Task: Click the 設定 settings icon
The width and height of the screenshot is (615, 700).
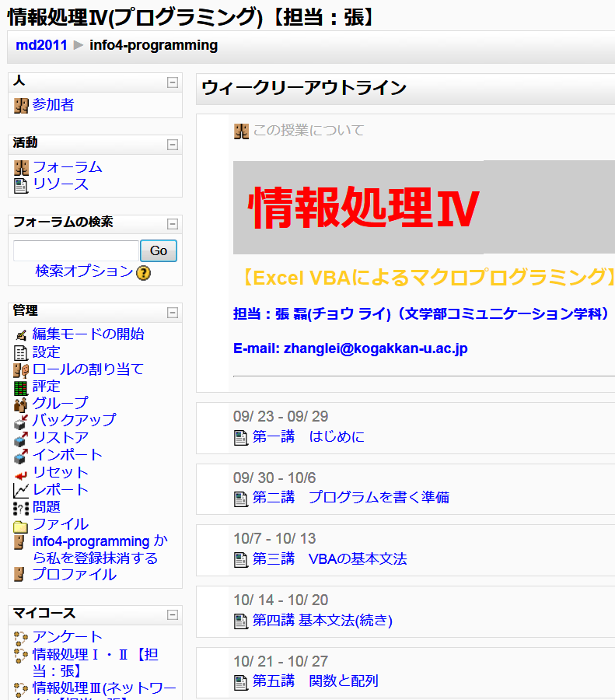Action: 20,353
